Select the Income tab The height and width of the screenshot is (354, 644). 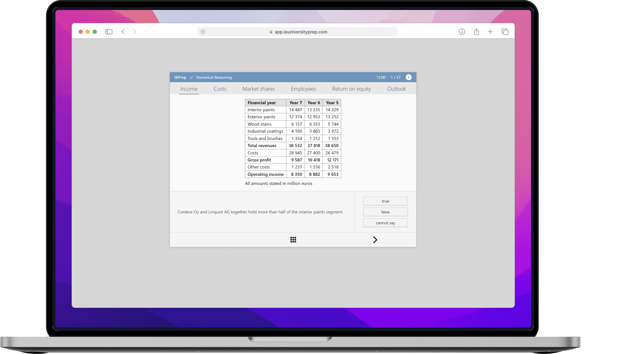coord(189,89)
